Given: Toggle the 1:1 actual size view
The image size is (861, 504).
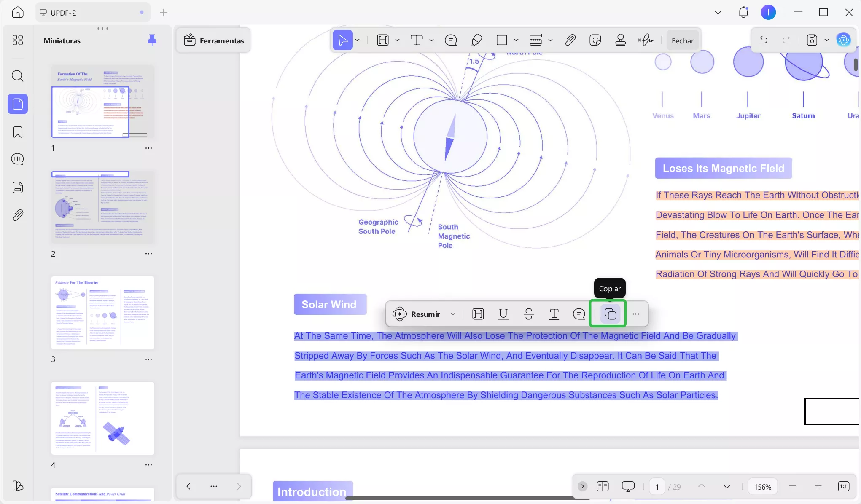Looking at the screenshot, I should (x=843, y=486).
